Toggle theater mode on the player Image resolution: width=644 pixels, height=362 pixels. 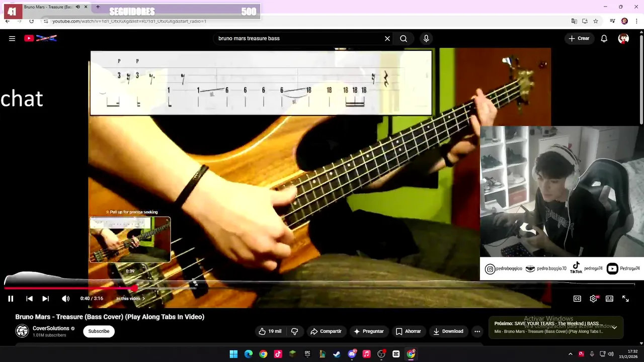coord(609,299)
